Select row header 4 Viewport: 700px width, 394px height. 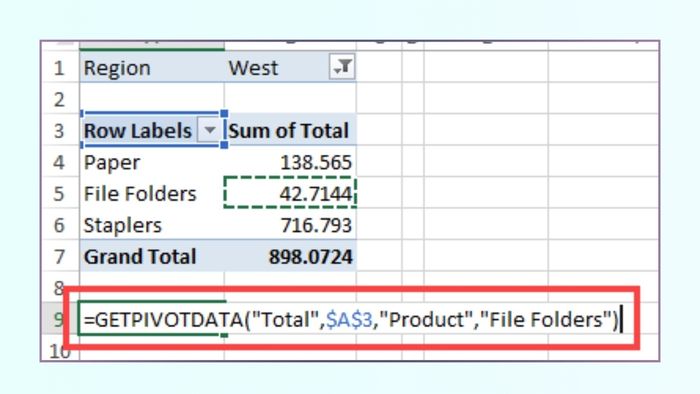click(x=60, y=162)
